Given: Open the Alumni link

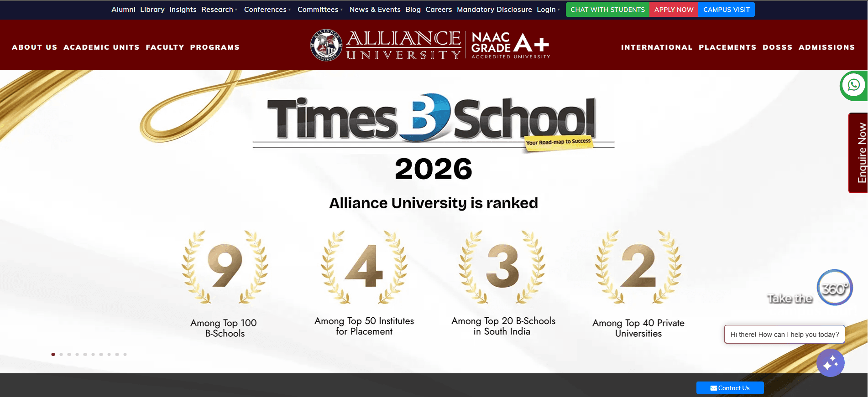Looking at the screenshot, I should coord(123,10).
